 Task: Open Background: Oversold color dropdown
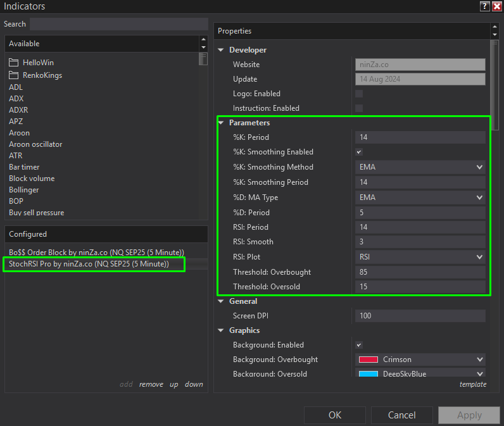(420, 373)
